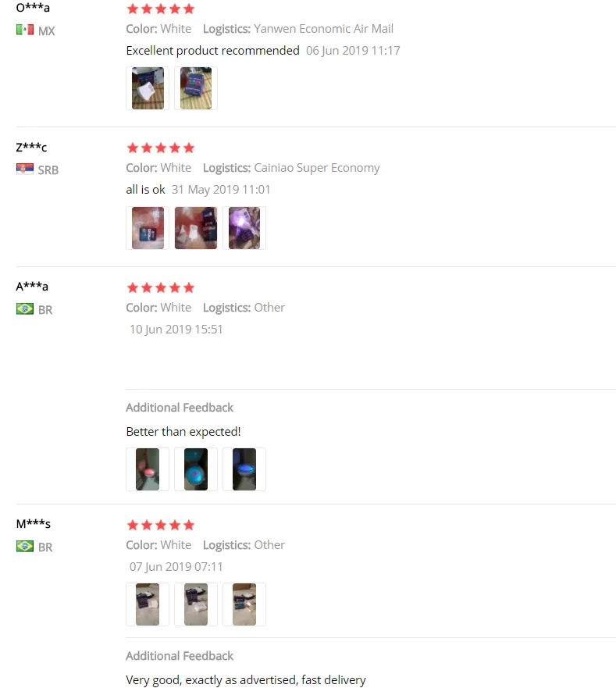
Task: View M***s's second review photo
Action: point(196,604)
